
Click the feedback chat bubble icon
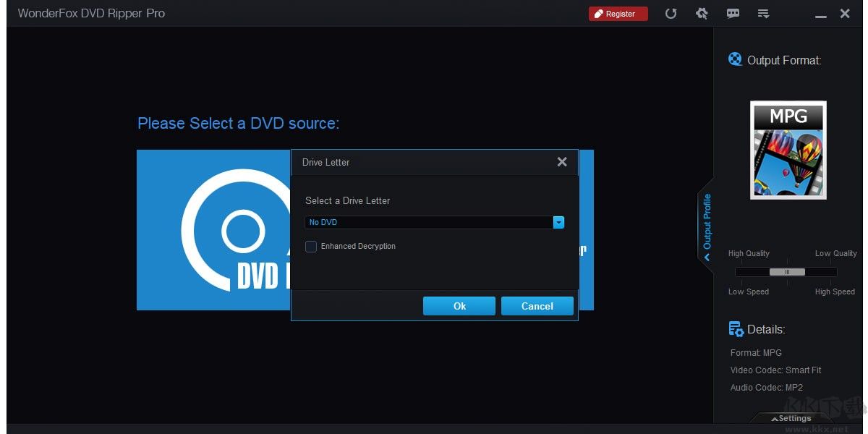[x=733, y=13]
